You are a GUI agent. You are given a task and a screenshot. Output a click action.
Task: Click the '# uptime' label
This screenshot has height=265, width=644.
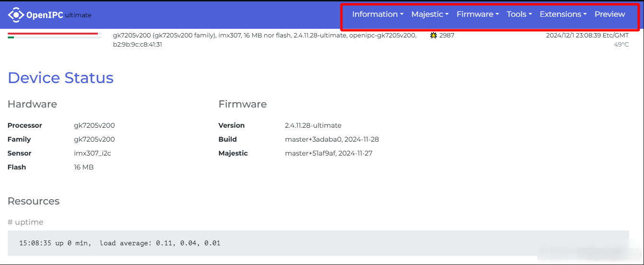coord(25,222)
